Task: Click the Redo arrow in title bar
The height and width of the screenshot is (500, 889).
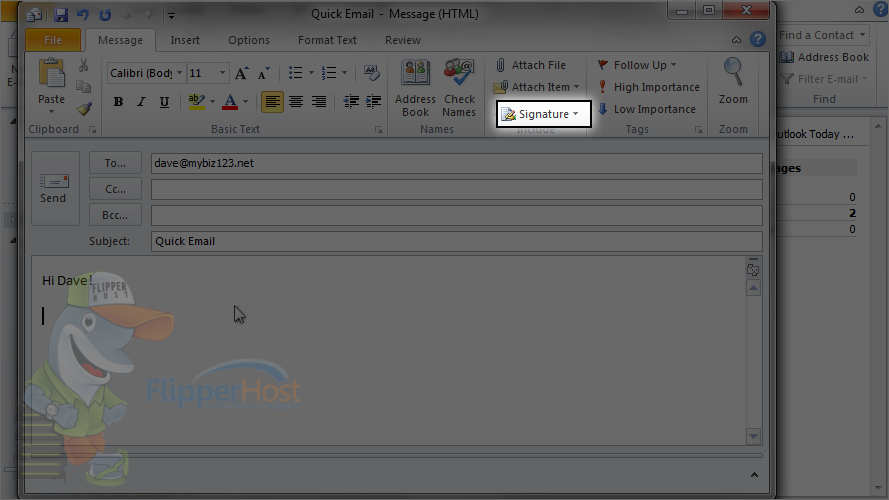Action: [105, 15]
